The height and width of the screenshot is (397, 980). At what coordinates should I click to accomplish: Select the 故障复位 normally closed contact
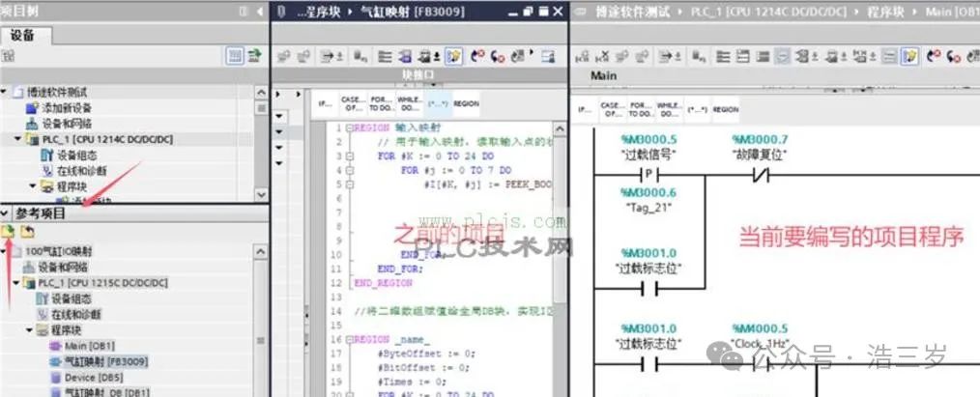coord(759,176)
